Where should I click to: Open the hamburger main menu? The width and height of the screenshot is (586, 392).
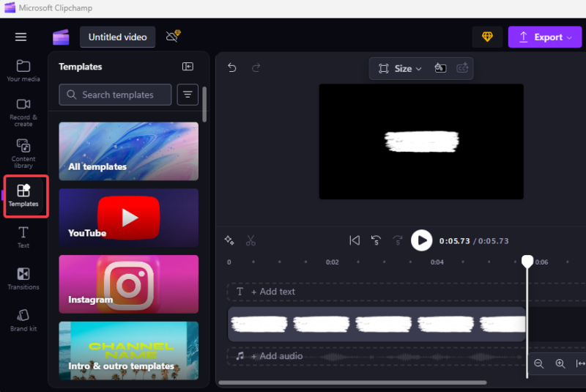tap(21, 37)
